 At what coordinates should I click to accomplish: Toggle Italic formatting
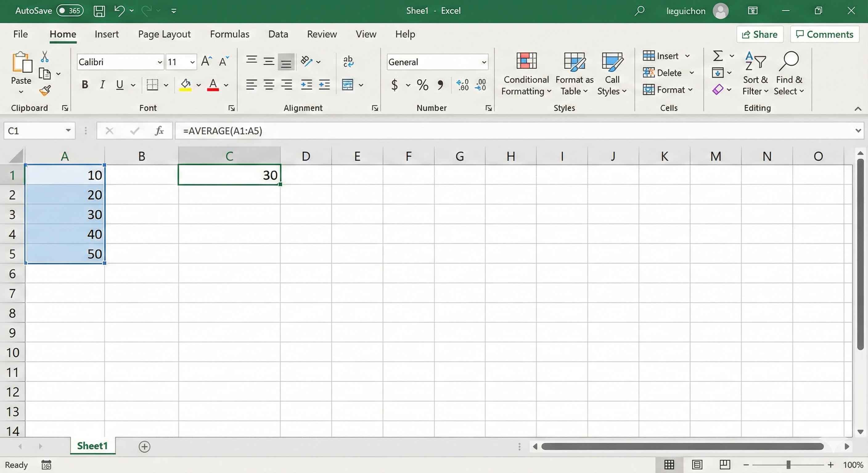point(102,85)
